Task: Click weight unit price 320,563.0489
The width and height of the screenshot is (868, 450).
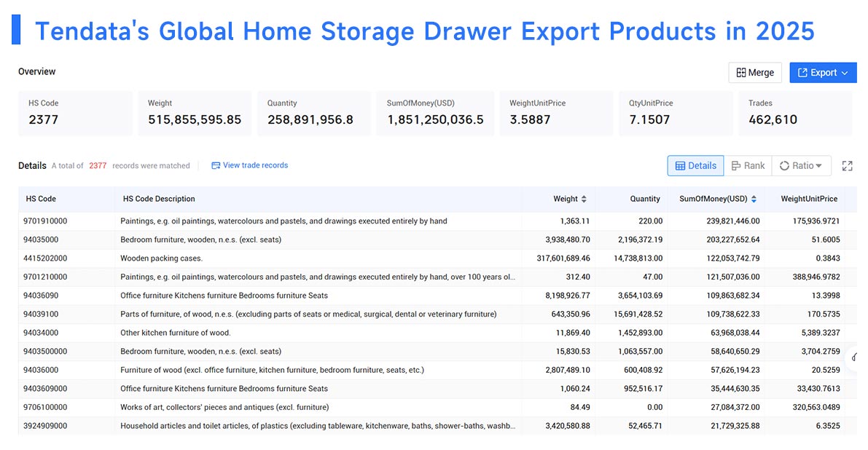Action: 816,408
